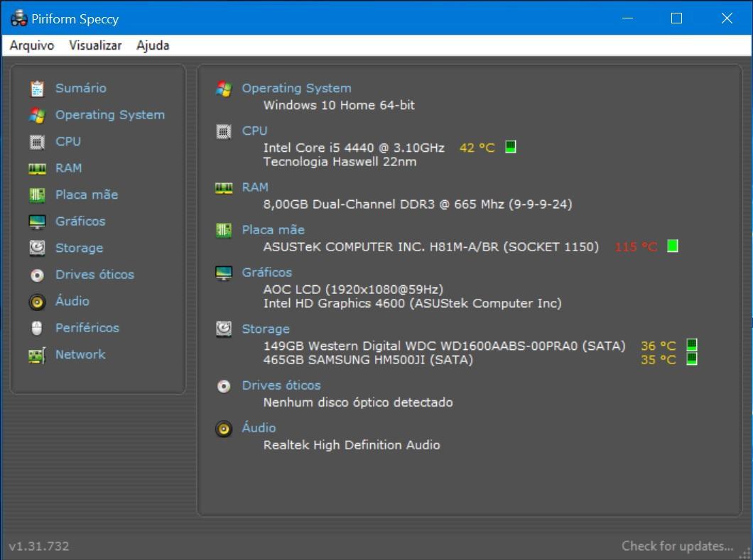Click the Intel HD Graphics 4600 line
The image size is (753, 560).
(413, 303)
